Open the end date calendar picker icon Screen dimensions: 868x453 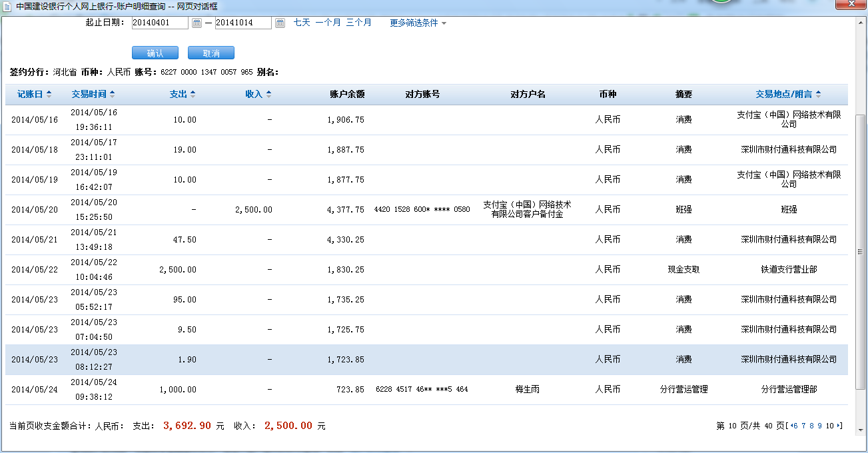click(x=280, y=23)
